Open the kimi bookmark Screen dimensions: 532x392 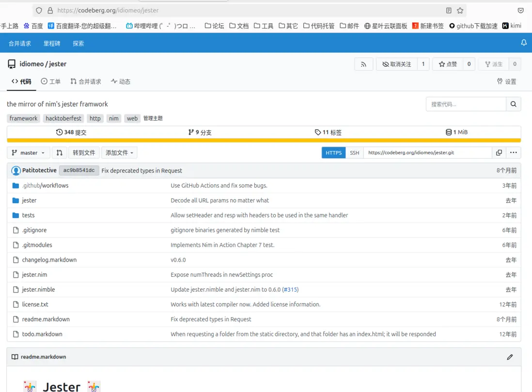(x=512, y=26)
